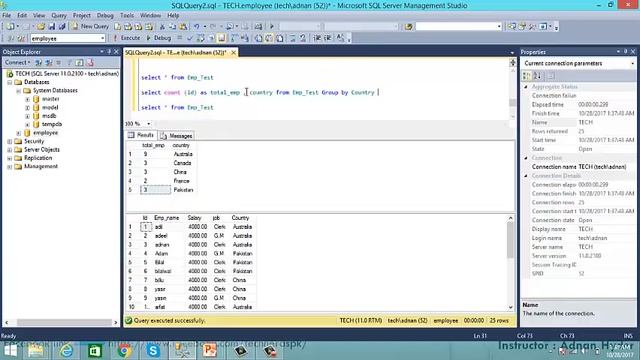Click the Decrease Indent icon

click(317, 38)
